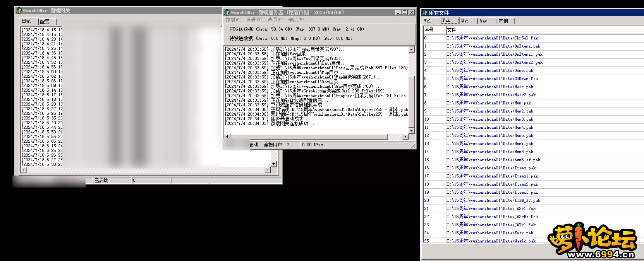
Task: Select file row hum8_ef.pak
Action: click(533, 160)
